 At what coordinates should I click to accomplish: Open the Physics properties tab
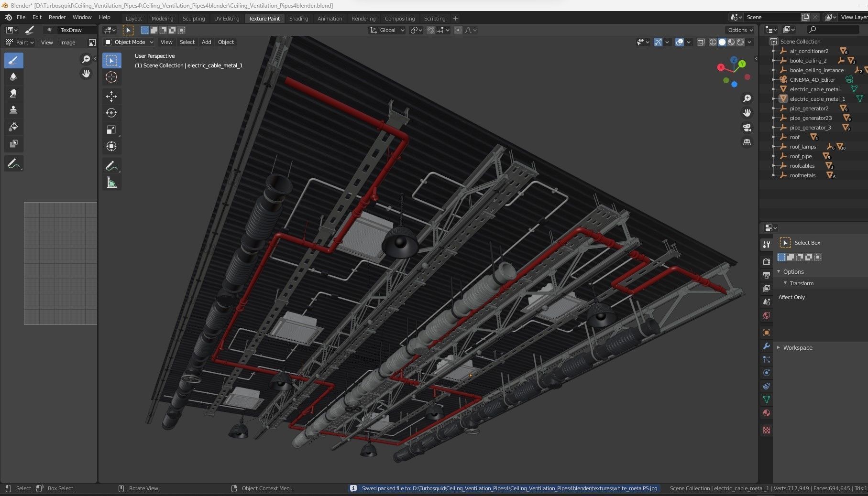point(767,373)
